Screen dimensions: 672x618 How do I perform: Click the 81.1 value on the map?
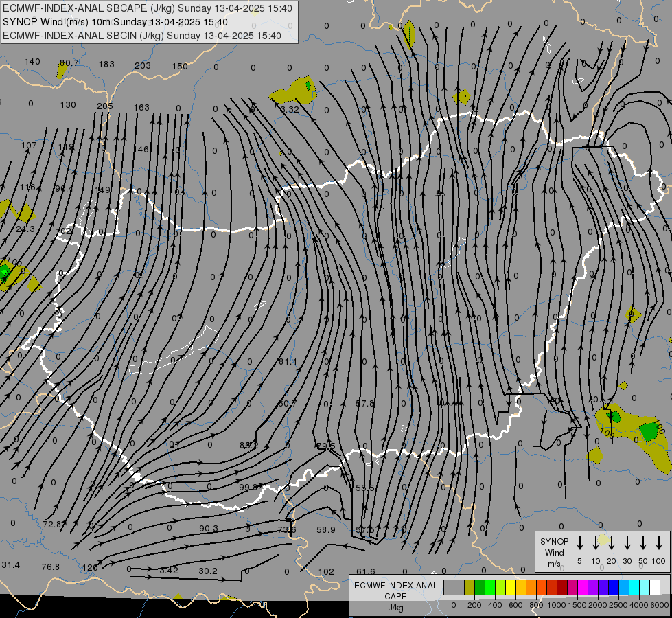pyautogui.click(x=288, y=362)
